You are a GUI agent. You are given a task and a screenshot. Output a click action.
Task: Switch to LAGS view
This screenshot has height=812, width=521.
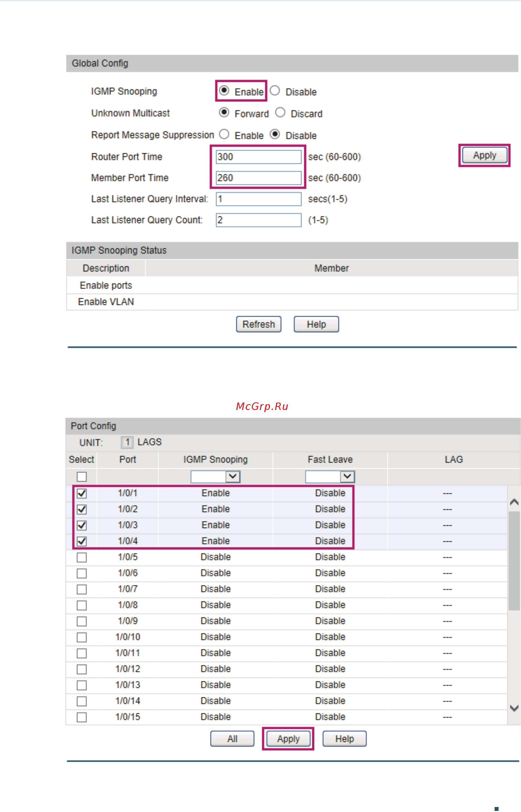coord(150,442)
